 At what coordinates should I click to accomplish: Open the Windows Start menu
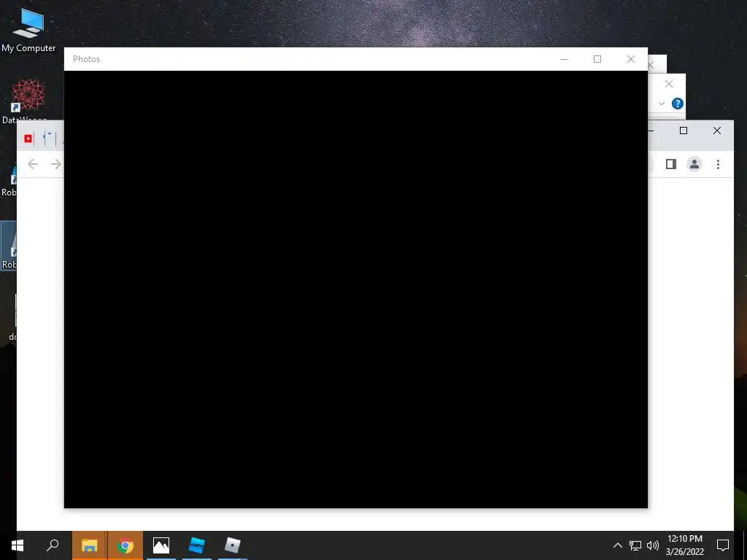18,545
